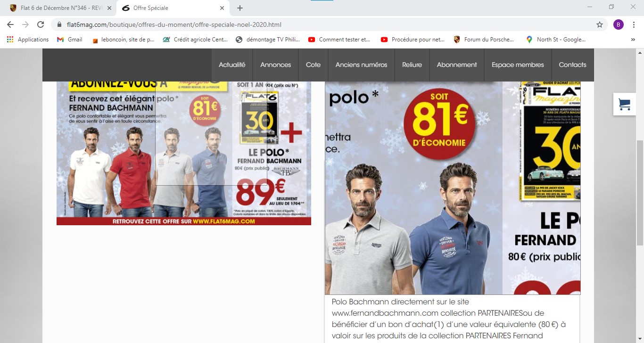Click the browser forward arrow
The image size is (644, 343).
coord(25,24)
